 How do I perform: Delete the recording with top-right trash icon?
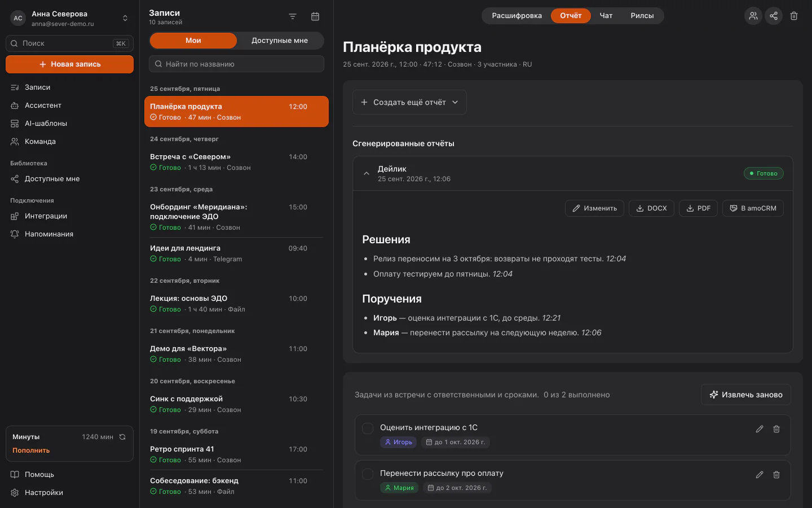pyautogui.click(x=794, y=16)
